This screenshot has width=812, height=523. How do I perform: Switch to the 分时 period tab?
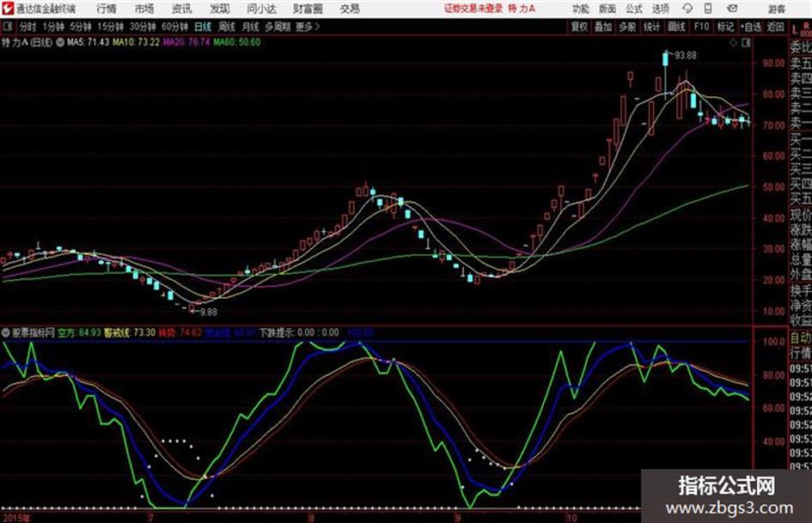pos(27,27)
